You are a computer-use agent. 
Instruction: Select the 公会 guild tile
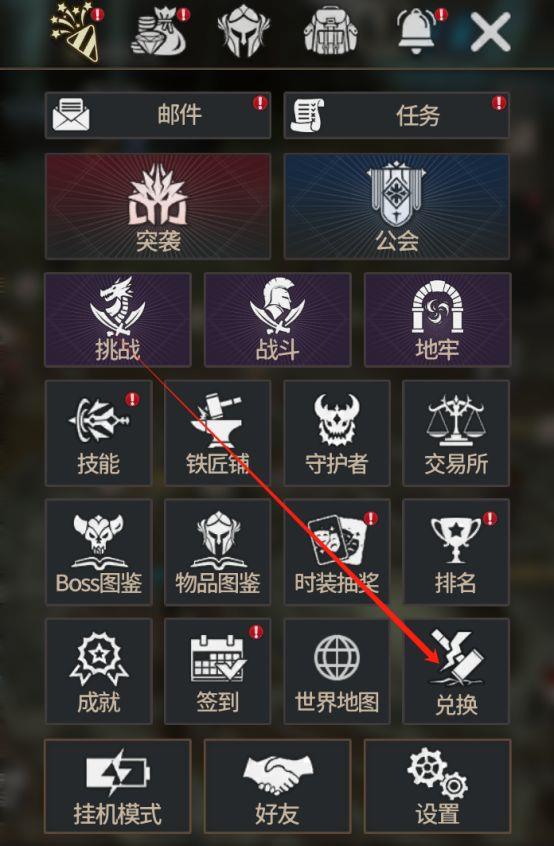tap(396, 207)
